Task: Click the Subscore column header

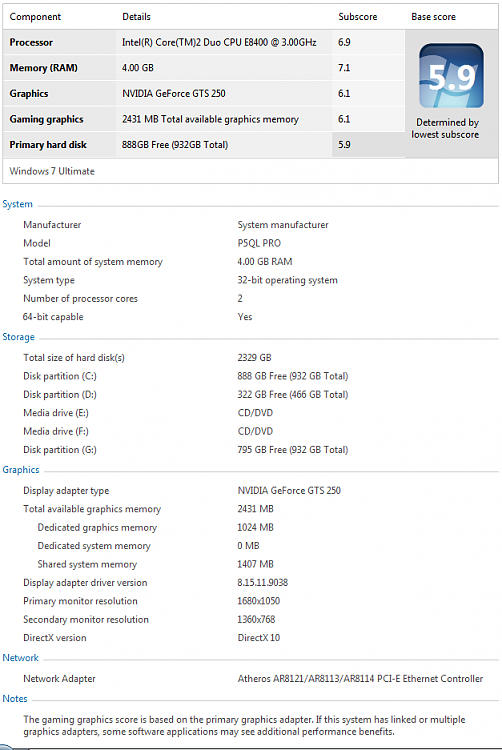Action: (358, 17)
